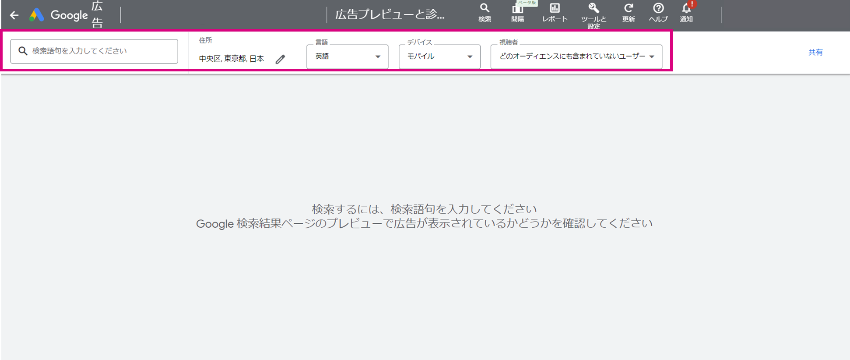
Task: Click the 共有 share link
Action: point(815,53)
